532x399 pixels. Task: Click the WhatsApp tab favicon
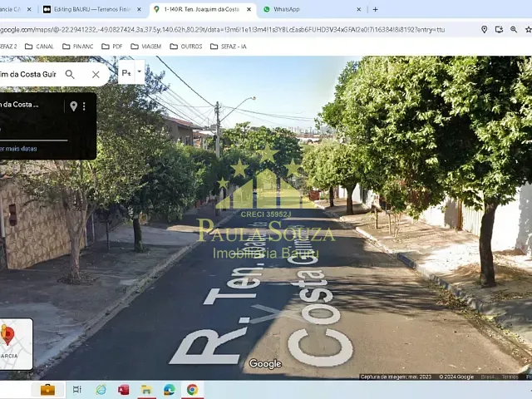pyautogui.click(x=267, y=9)
